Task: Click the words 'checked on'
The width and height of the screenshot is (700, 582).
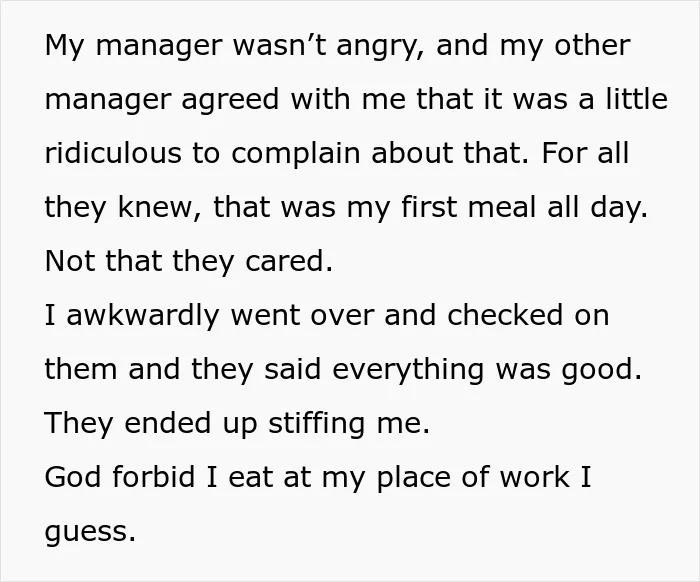Action: point(528,315)
